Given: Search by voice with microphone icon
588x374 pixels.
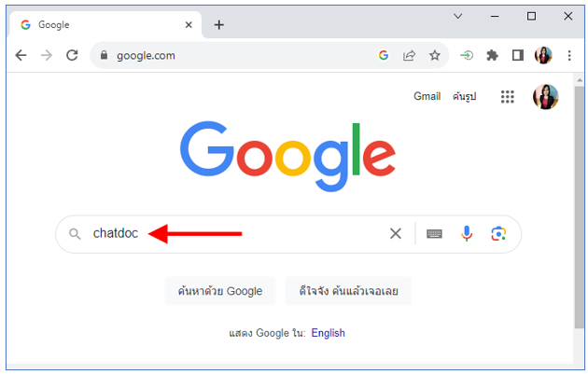Looking at the screenshot, I should tap(467, 234).
